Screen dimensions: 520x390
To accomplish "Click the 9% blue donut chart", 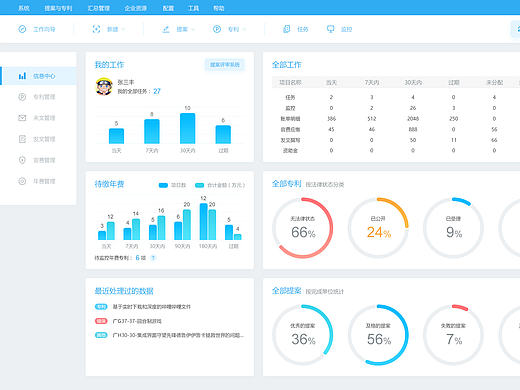I will click(453, 228).
